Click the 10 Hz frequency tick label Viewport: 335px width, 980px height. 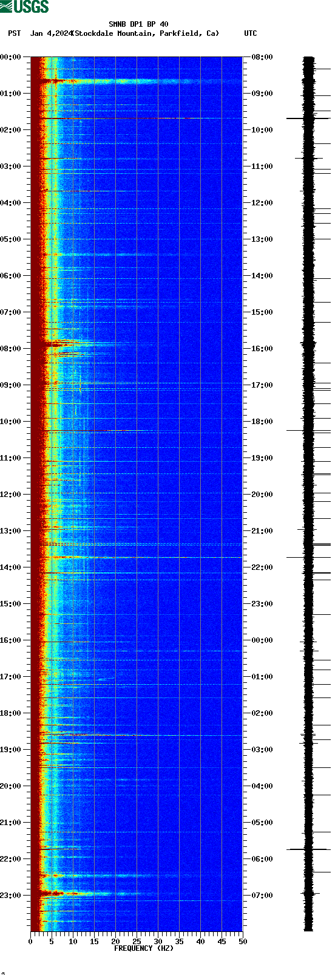(x=73, y=942)
